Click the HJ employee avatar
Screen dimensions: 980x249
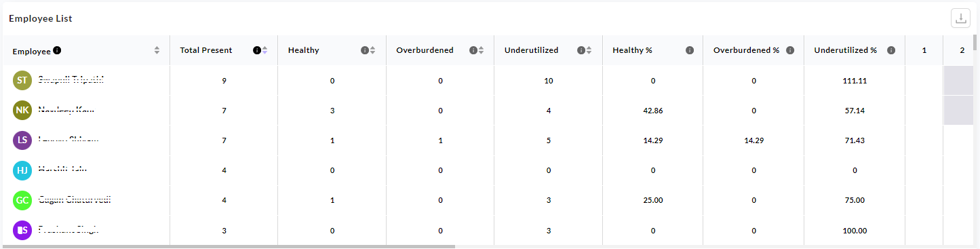(22, 170)
